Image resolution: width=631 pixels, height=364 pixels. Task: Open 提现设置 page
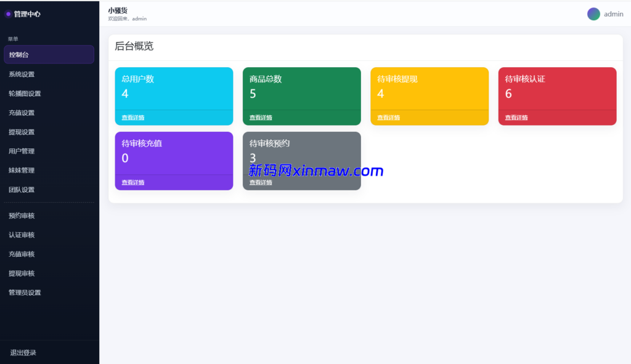click(x=49, y=132)
